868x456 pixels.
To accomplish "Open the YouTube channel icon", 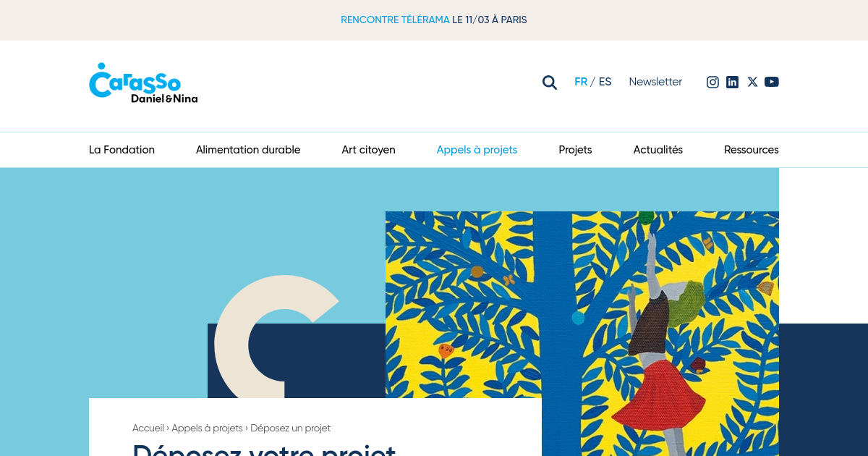I will point(772,82).
